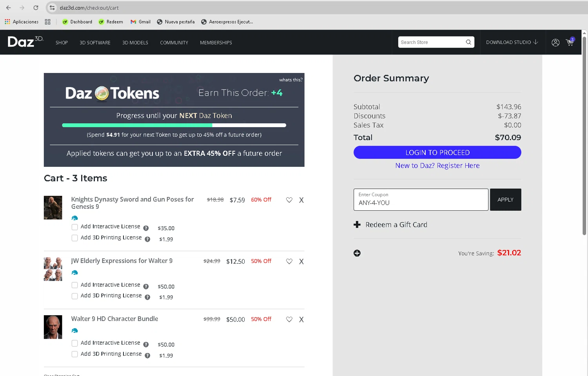Open the shopping cart icon

click(x=570, y=42)
